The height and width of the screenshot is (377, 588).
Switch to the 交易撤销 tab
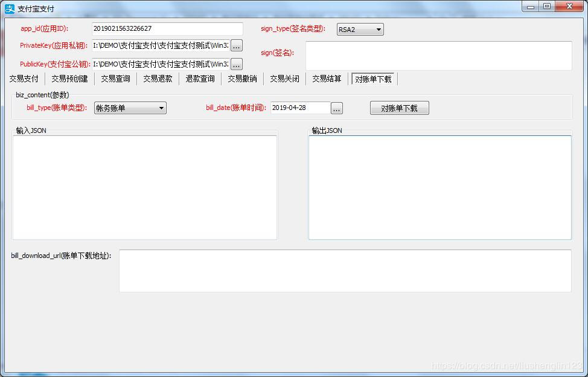coord(242,79)
